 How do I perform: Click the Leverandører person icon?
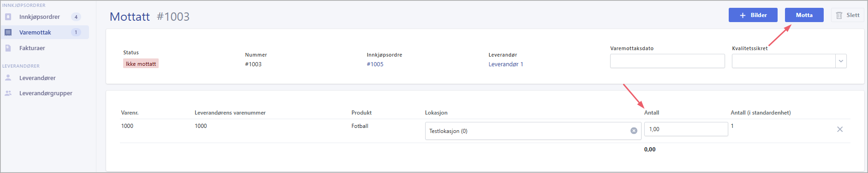click(x=8, y=78)
